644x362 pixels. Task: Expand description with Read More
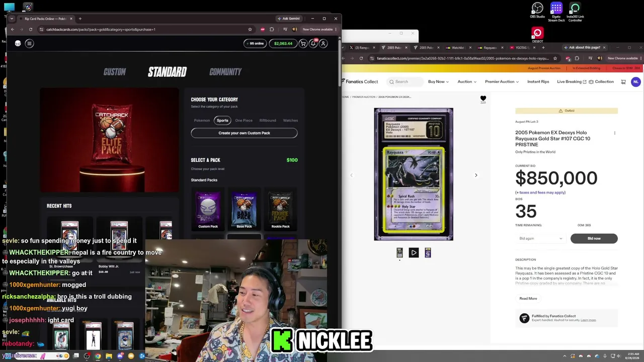(528, 299)
